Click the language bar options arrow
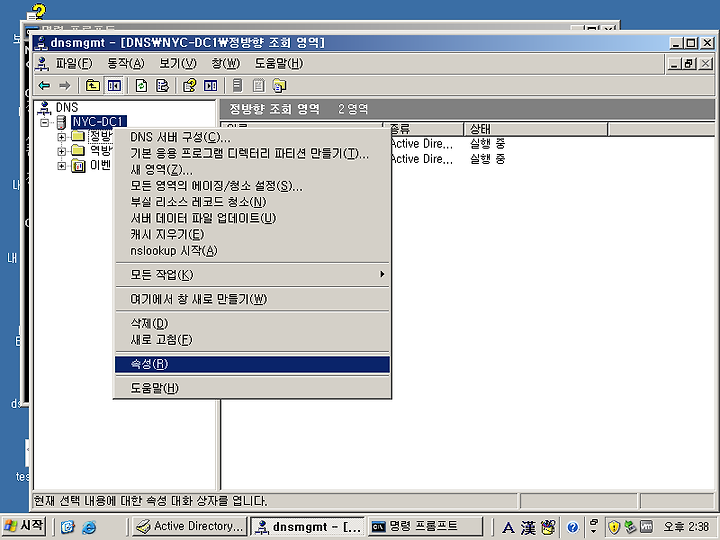This screenshot has height=540, width=720. pyautogui.click(x=593, y=532)
